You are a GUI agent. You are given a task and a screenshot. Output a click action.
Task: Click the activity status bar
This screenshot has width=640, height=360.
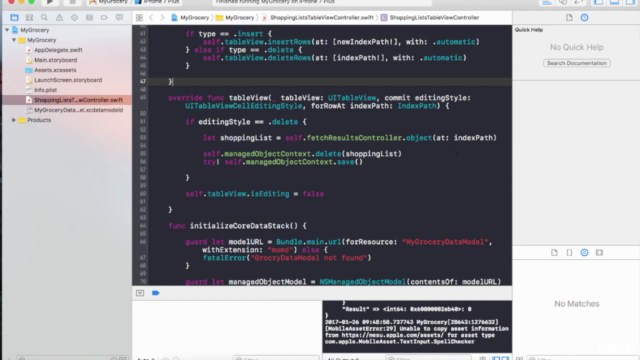(322, 2)
